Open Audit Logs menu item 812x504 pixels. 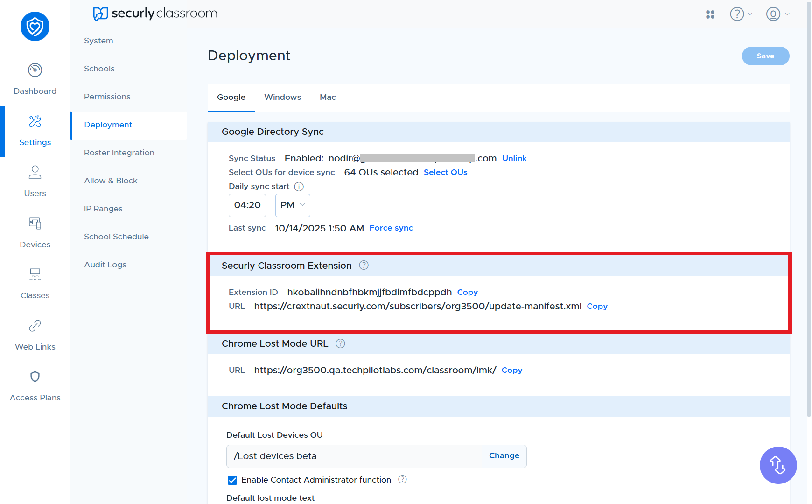pyautogui.click(x=105, y=265)
